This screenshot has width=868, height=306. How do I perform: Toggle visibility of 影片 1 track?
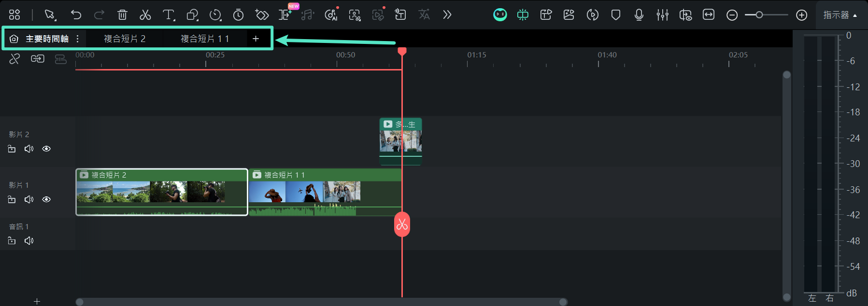[46, 199]
